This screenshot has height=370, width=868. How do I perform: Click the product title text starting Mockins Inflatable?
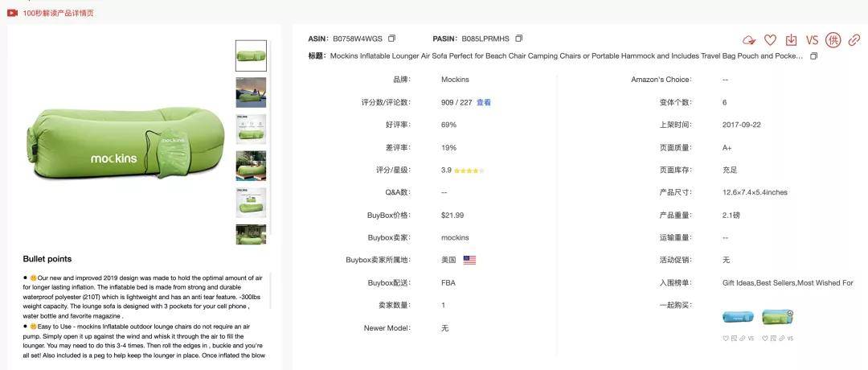coord(567,56)
